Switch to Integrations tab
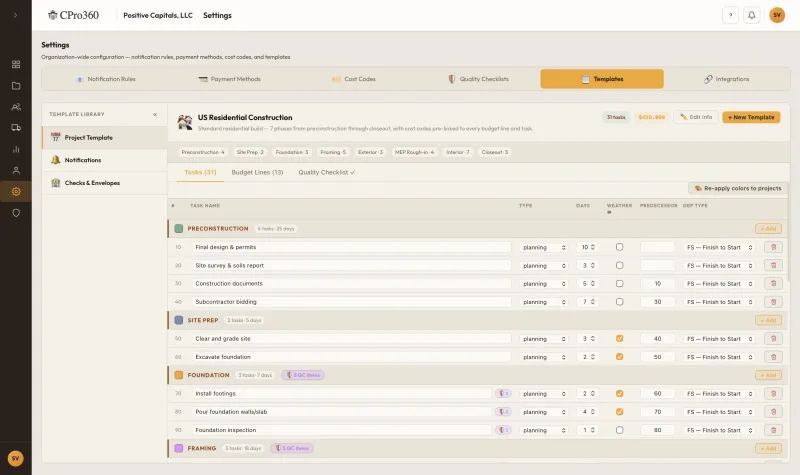Viewport: 800px width, 475px height. [x=727, y=79]
